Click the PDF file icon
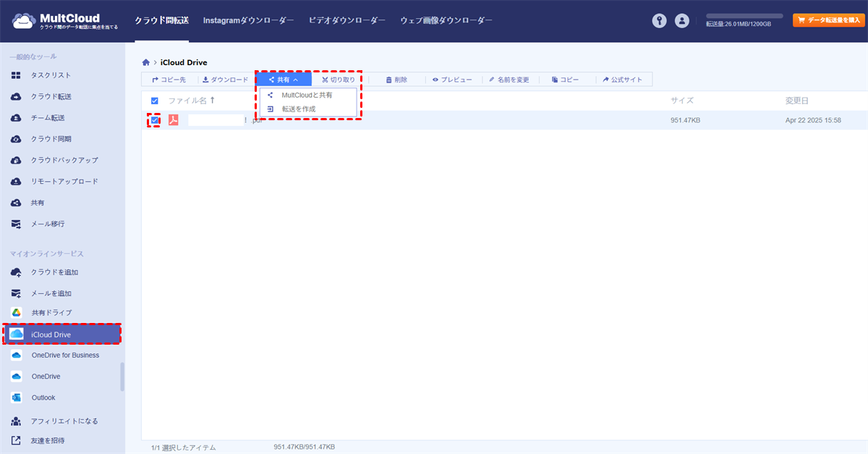Screen dimensions: 868x454 (x=174, y=120)
